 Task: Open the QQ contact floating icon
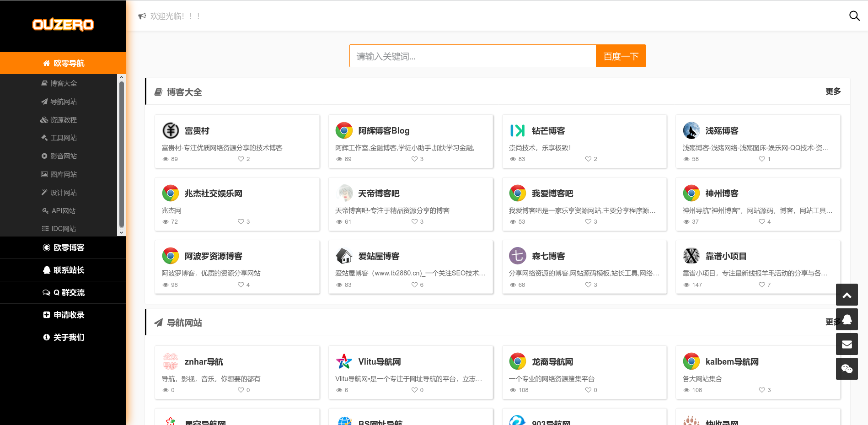pyautogui.click(x=847, y=319)
